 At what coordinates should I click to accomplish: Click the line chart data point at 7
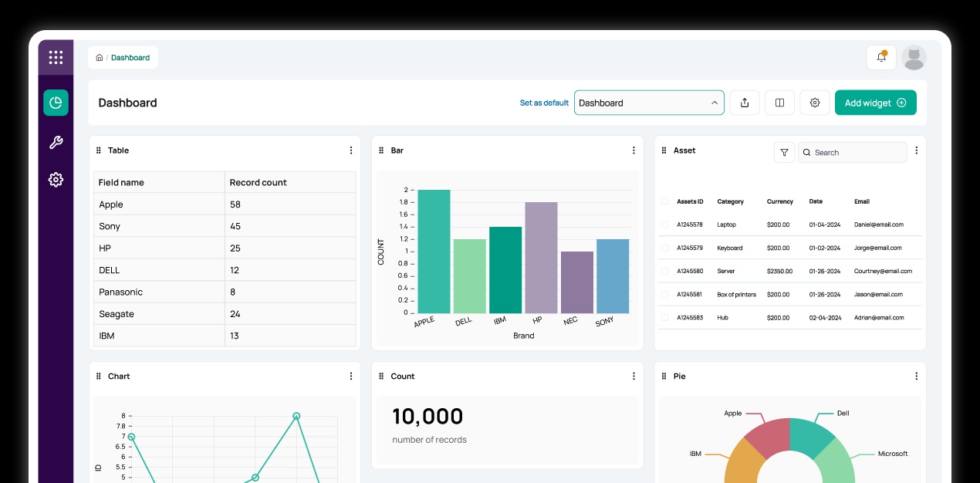coord(131,437)
